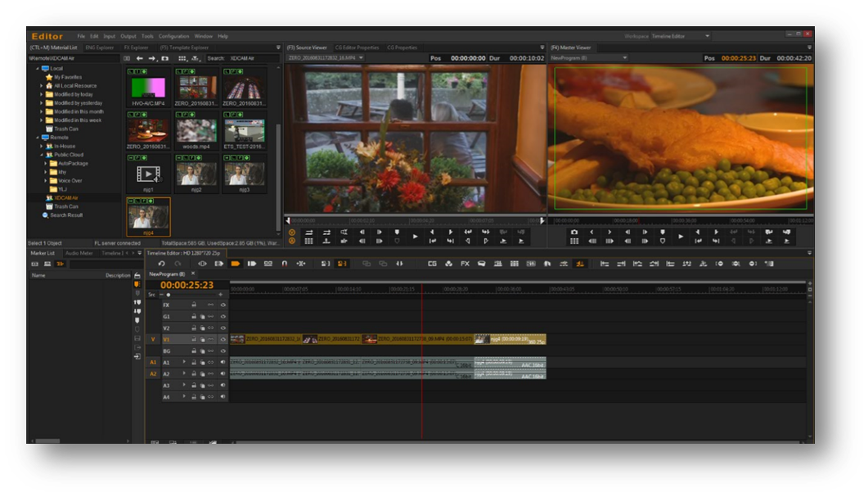Click the timeline zoom slider next to Src
This screenshot has width=868, height=497.
(168, 295)
